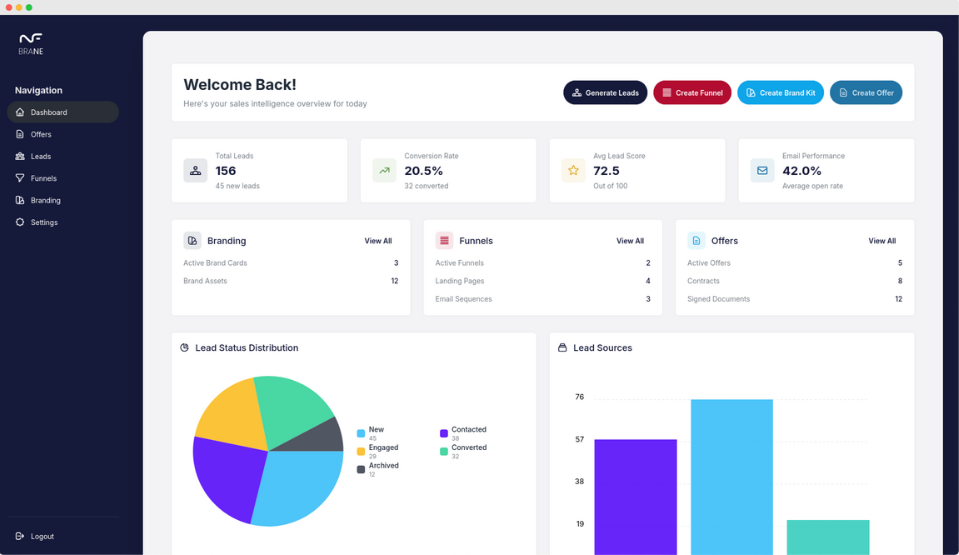The width and height of the screenshot is (959, 555).
Task: Click the Conversion Rate trend arrow icon
Action: pyautogui.click(x=384, y=171)
